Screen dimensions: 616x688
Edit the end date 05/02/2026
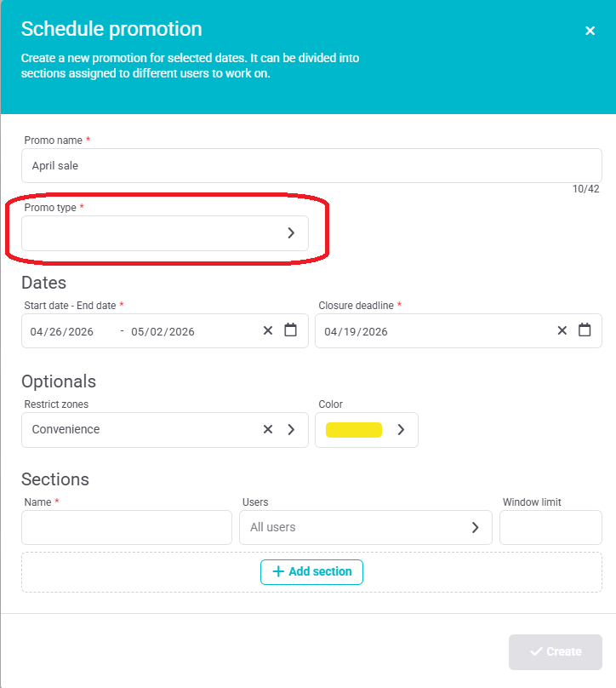pos(163,331)
